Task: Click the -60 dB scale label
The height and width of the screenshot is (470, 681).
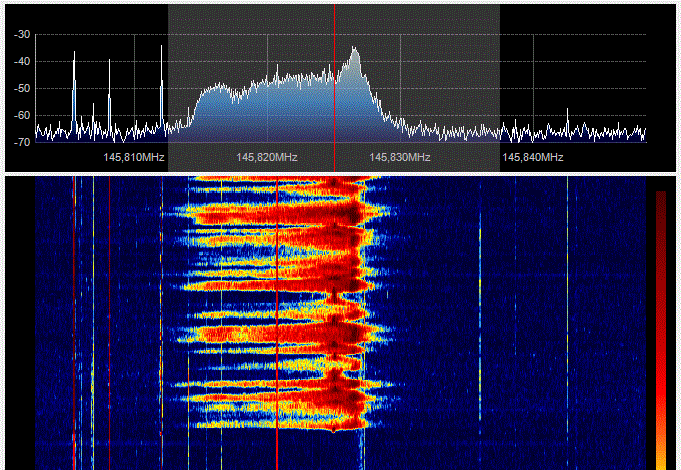Action: coord(22,116)
